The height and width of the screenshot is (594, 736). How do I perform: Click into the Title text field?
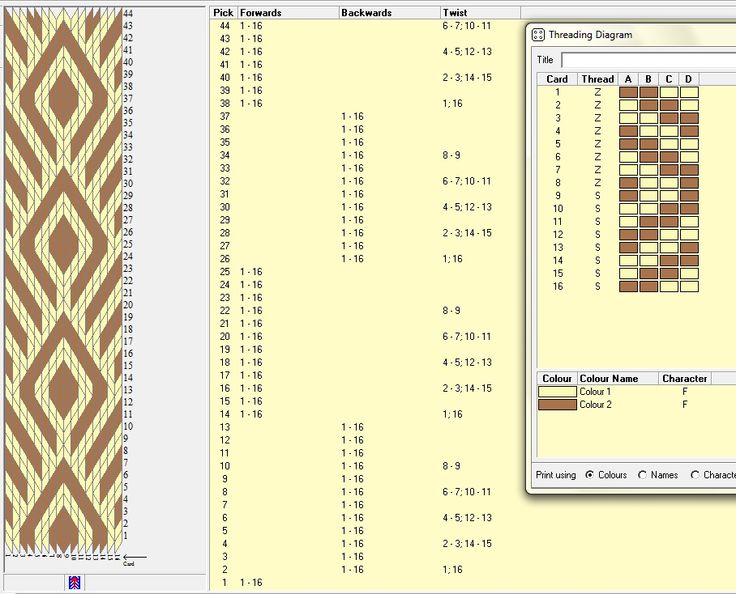coord(649,60)
